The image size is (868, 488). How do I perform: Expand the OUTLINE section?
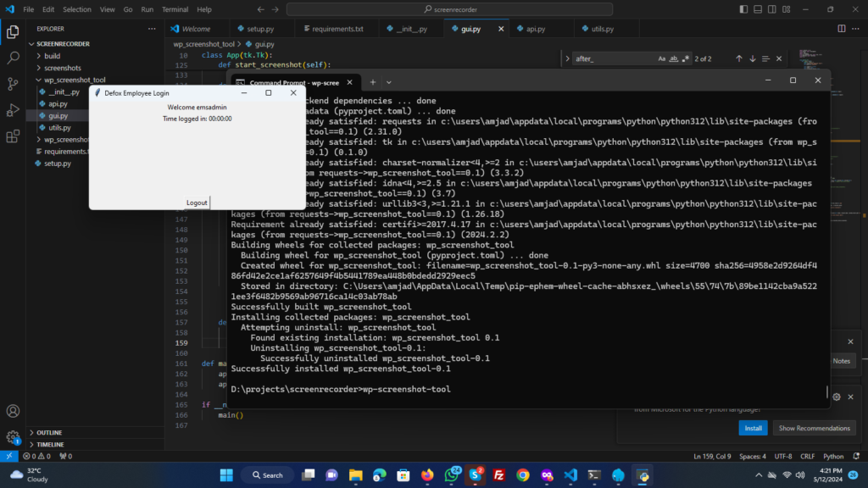click(x=49, y=432)
